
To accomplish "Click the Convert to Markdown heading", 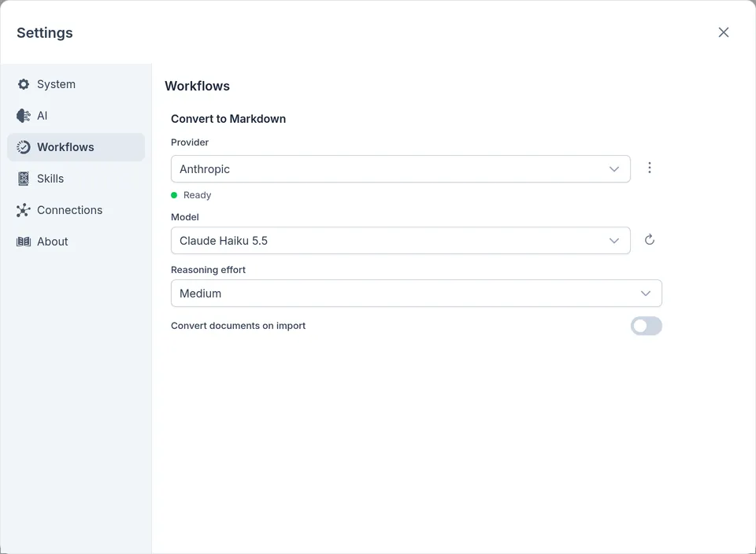I will (x=228, y=119).
